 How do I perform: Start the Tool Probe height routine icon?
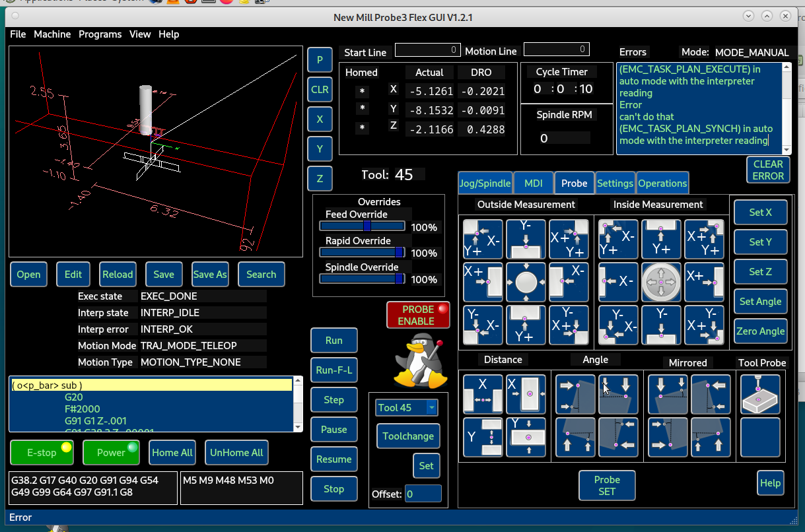tap(760, 394)
